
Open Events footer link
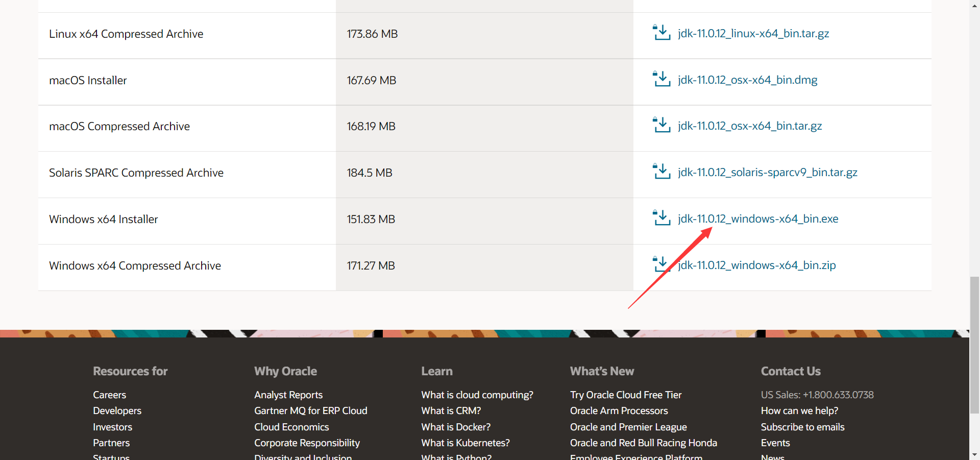pyautogui.click(x=775, y=443)
